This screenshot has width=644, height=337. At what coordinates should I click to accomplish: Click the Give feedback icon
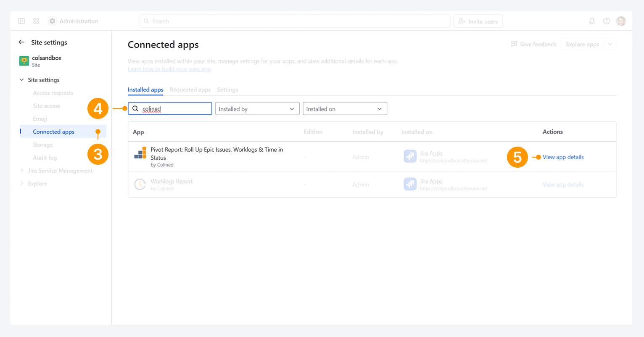click(x=514, y=44)
